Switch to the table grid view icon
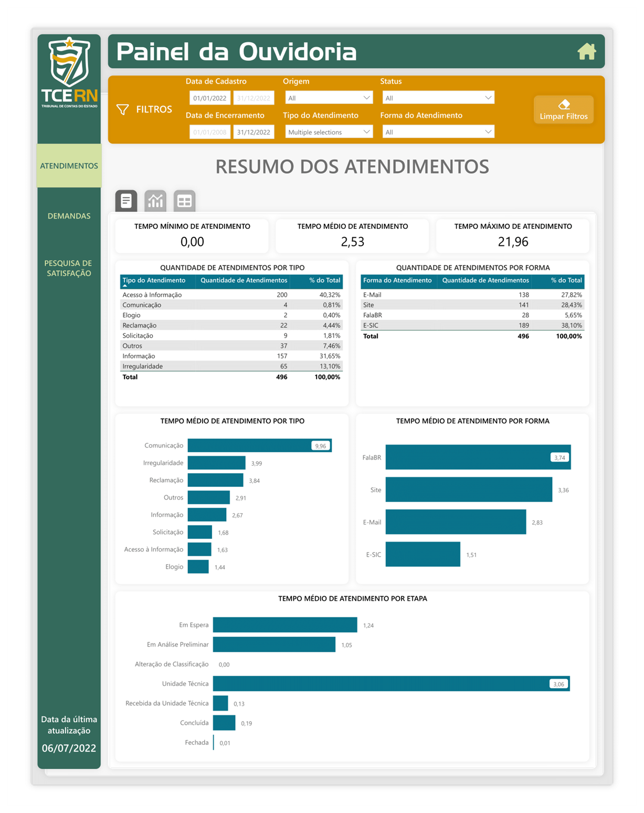The height and width of the screenshot is (813, 644). pyautogui.click(x=184, y=201)
